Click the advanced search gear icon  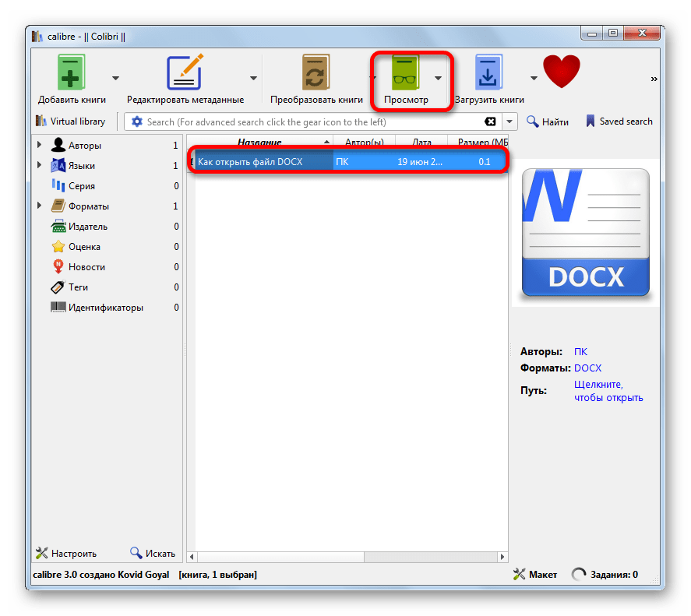coord(137,121)
